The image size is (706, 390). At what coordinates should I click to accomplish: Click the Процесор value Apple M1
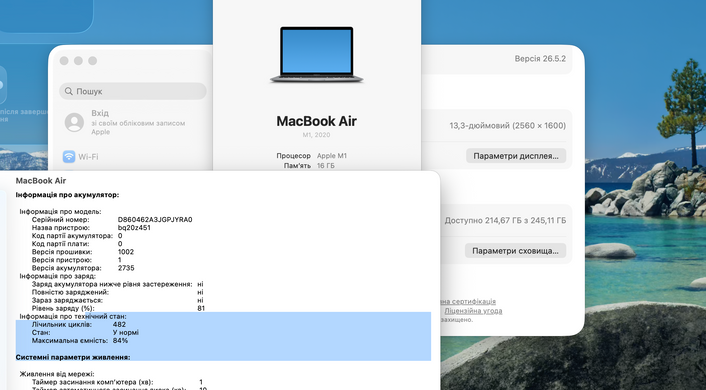click(332, 156)
